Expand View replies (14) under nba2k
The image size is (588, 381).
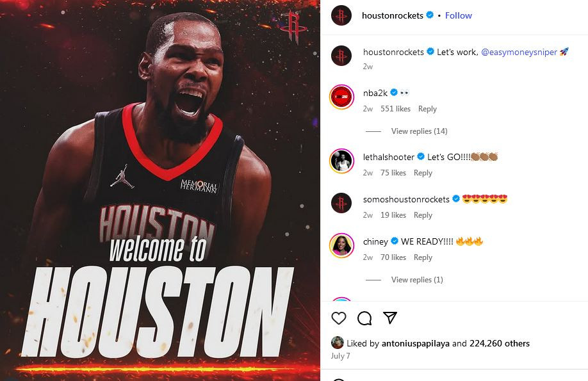(x=419, y=131)
